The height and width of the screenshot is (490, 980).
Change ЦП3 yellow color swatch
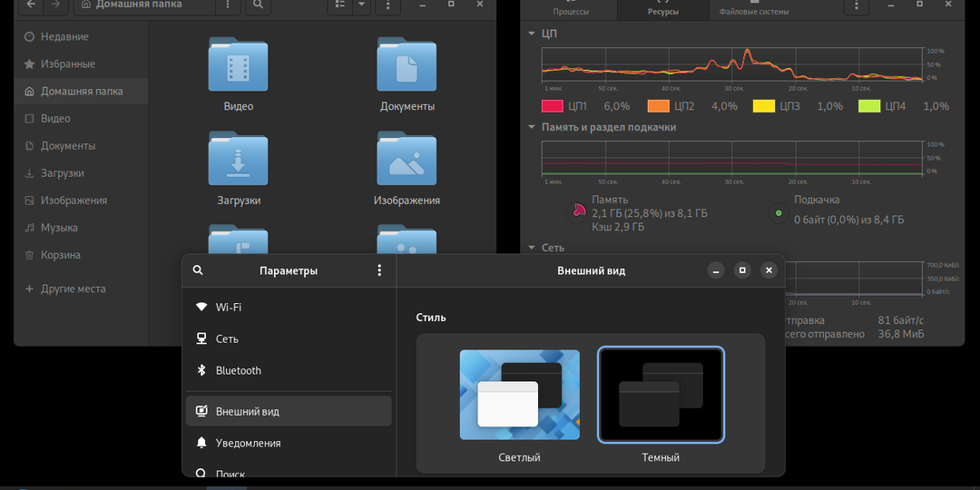pyautogui.click(x=764, y=106)
